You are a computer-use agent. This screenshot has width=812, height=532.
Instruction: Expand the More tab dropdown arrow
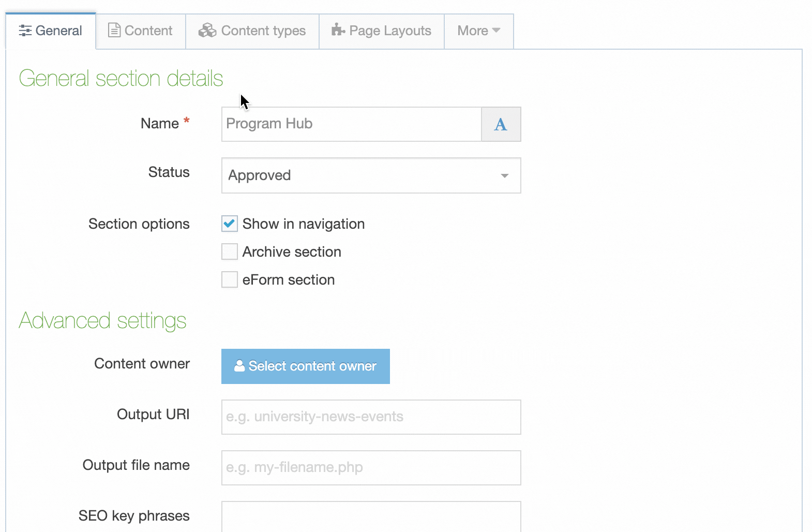tap(497, 31)
